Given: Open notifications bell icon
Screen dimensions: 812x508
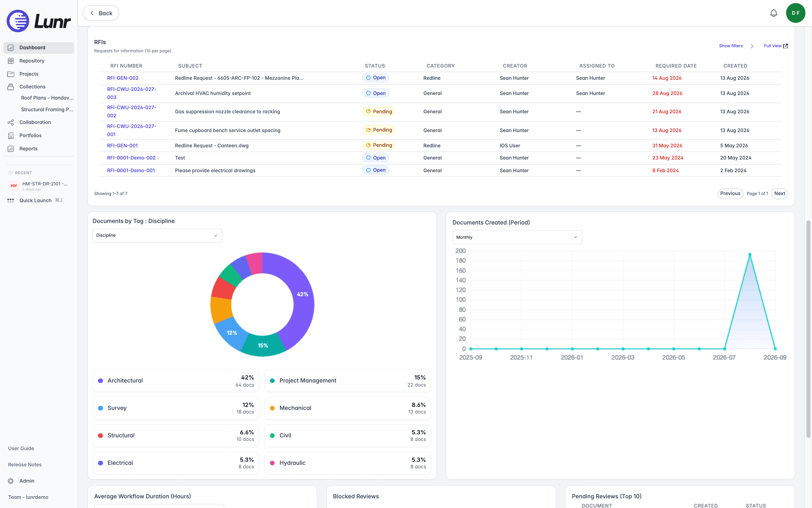Looking at the screenshot, I should [x=773, y=13].
